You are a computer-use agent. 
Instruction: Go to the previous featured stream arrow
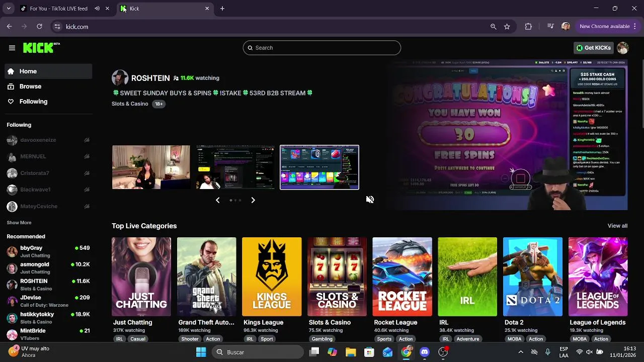217,200
